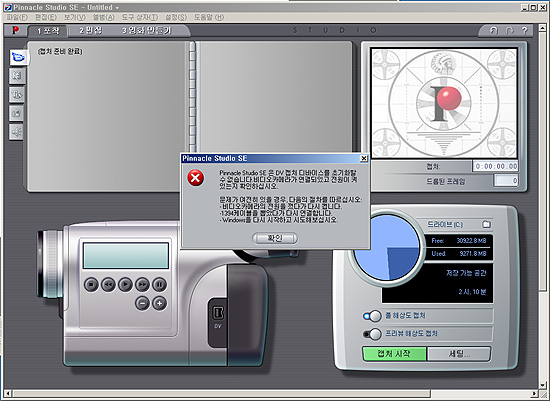Pause the camcorder tape
Image resolution: width=550 pixels, height=401 pixels.
click(x=159, y=285)
